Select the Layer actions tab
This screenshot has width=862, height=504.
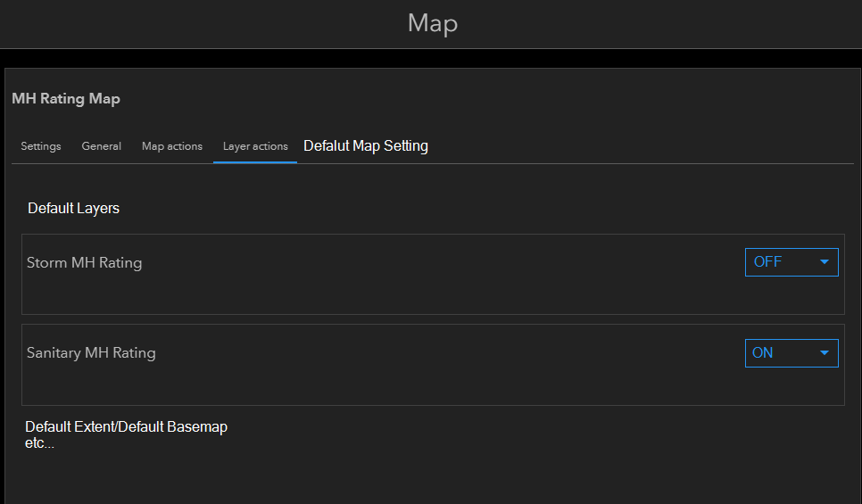point(255,146)
